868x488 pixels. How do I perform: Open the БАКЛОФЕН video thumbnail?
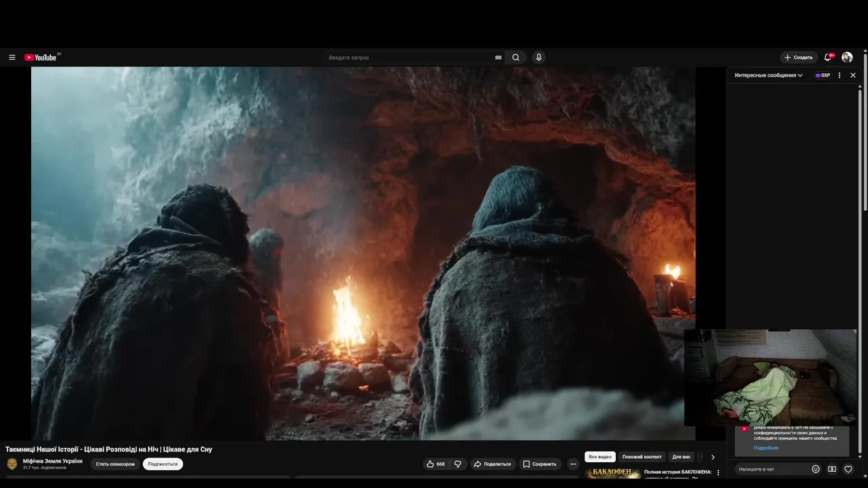(x=612, y=472)
